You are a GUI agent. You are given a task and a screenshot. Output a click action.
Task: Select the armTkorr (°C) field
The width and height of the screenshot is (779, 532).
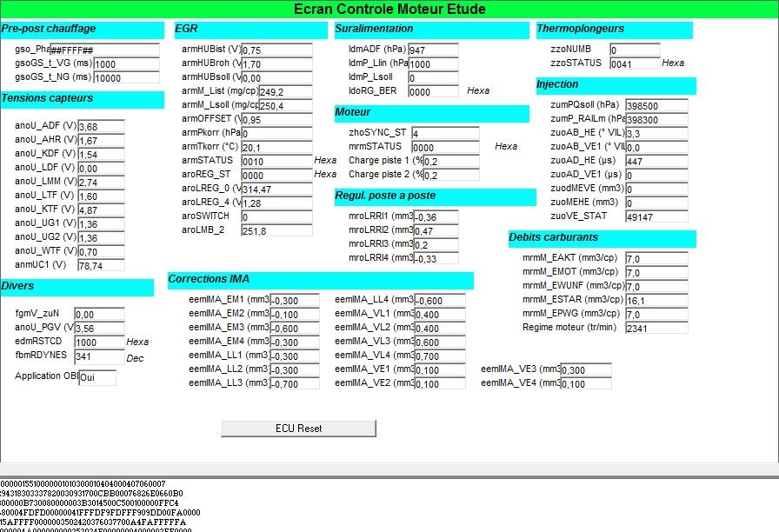[276, 147]
